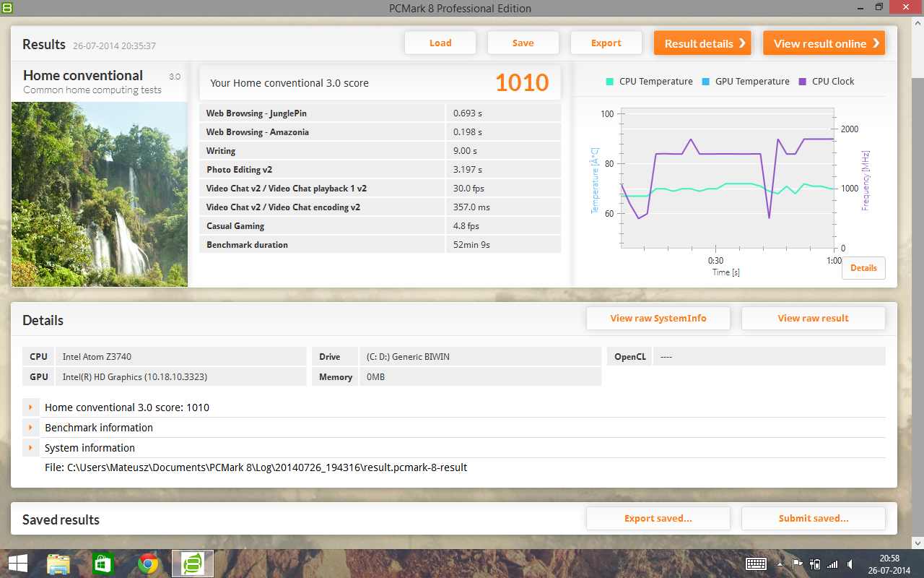
Task: Click the GPU Temperature legend swatch
Action: [x=706, y=82]
